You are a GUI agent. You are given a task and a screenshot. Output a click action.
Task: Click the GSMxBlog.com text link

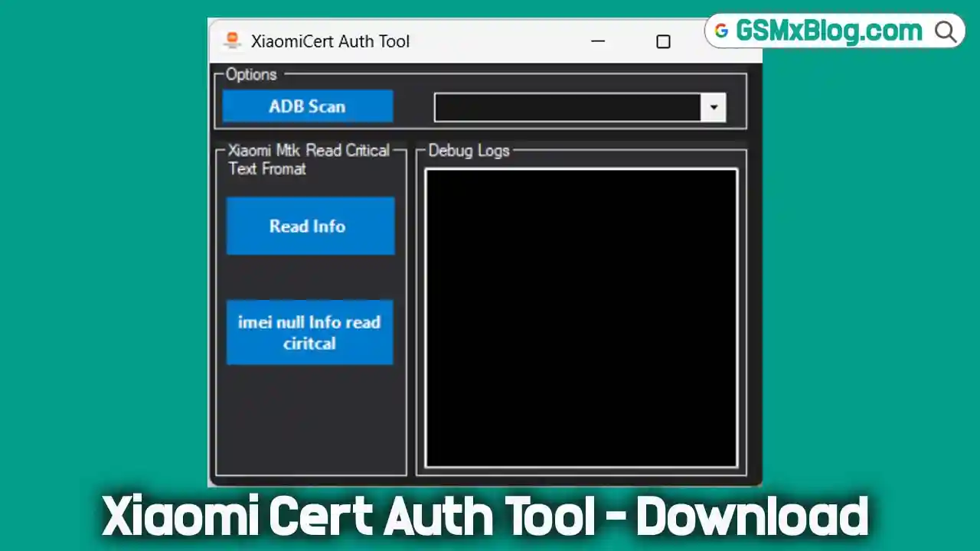[828, 31]
